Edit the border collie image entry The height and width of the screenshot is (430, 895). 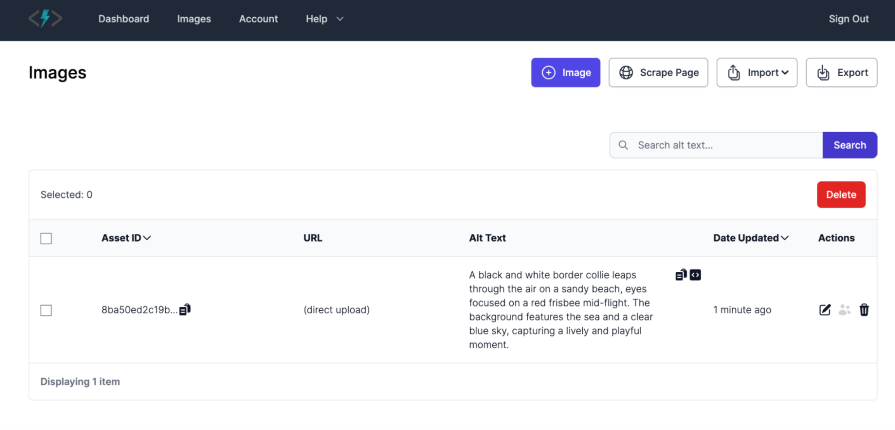click(825, 310)
